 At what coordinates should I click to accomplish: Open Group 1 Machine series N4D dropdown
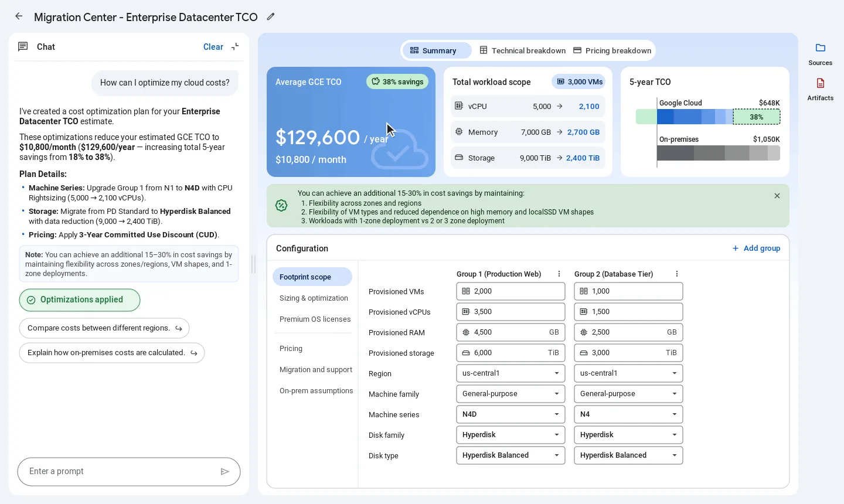[511, 414]
